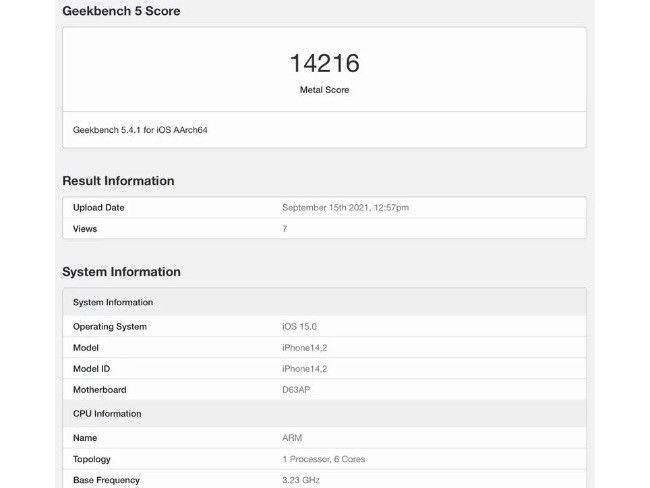Image resolution: width=650 pixels, height=488 pixels.
Task: Click the Name row label
Action: pos(85,438)
